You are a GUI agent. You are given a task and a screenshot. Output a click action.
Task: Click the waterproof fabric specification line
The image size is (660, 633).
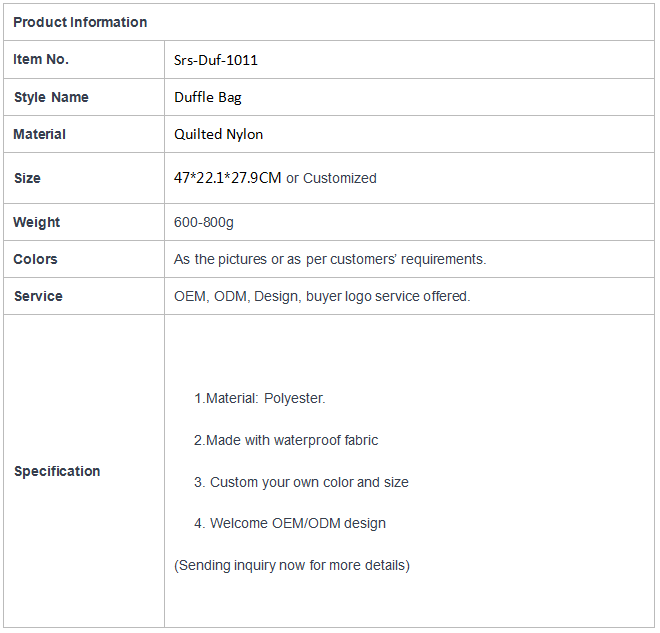[x=286, y=440]
